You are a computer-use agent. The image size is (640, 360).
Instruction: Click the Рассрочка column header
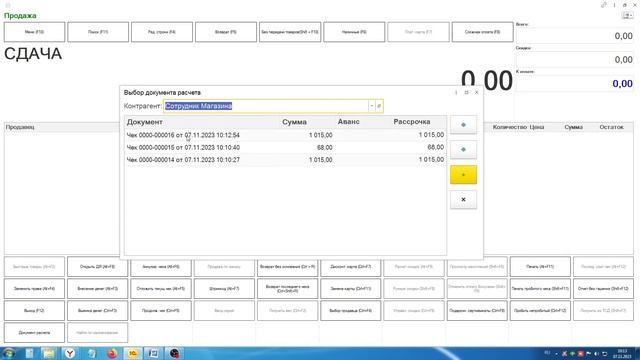pos(412,122)
